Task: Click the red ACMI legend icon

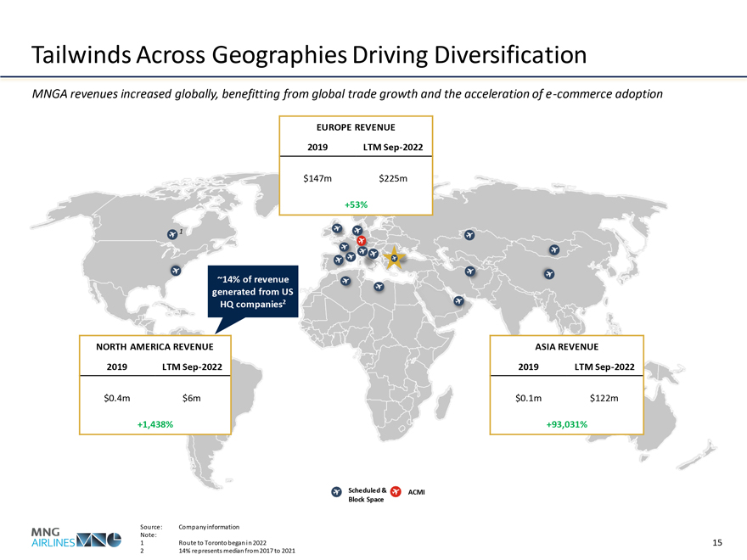Action: (x=396, y=492)
